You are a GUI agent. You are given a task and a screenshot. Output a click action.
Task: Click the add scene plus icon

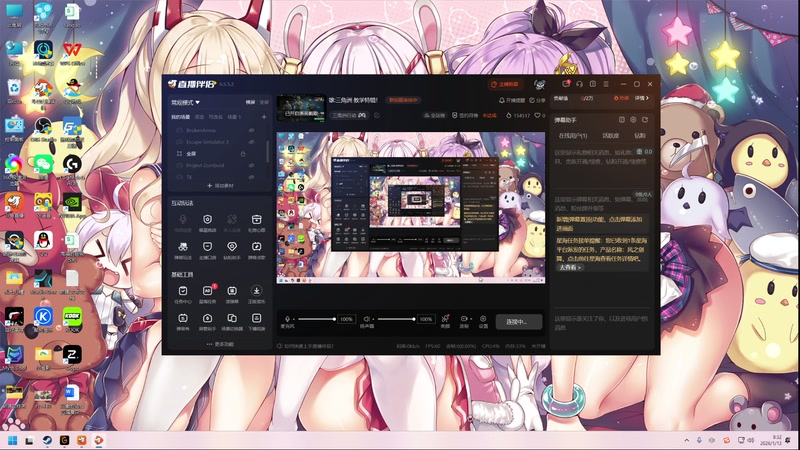[264, 117]
